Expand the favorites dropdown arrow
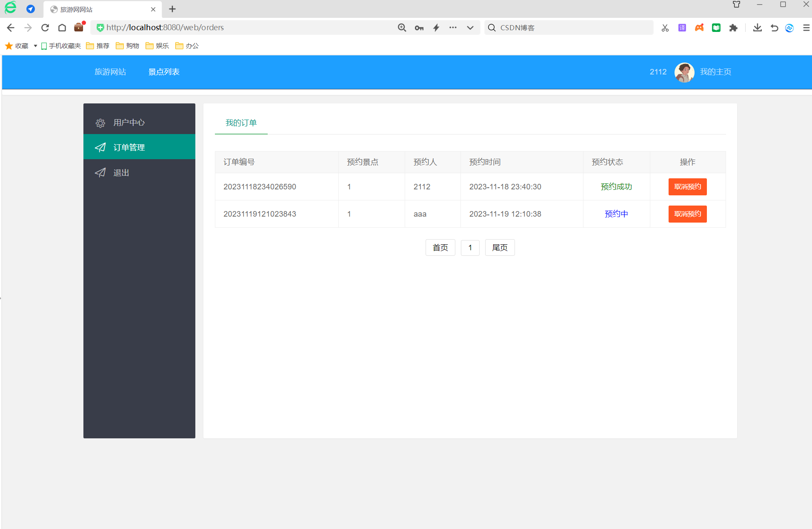812x529 pixels. [x=35, y=46]
